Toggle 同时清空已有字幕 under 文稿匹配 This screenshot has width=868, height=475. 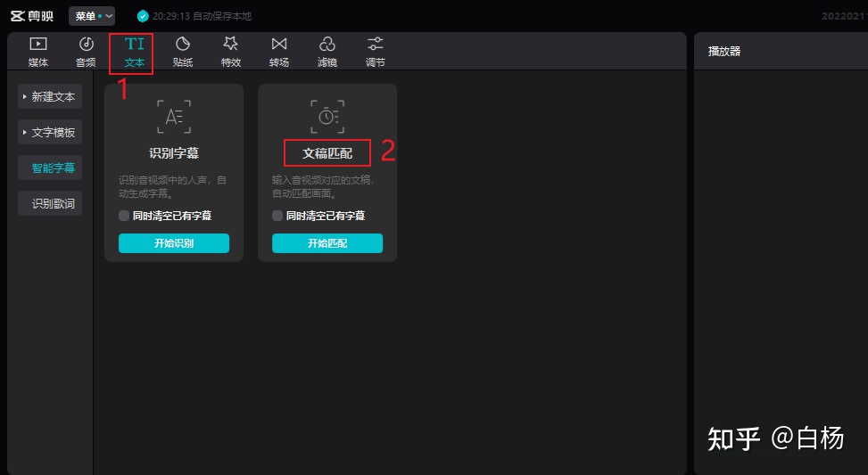[x=277, y=216]
